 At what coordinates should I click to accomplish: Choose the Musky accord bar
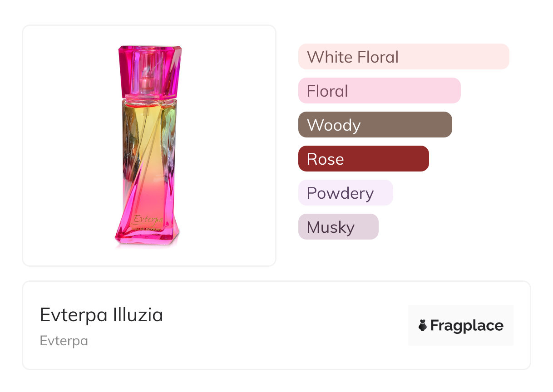coord(338,227)
